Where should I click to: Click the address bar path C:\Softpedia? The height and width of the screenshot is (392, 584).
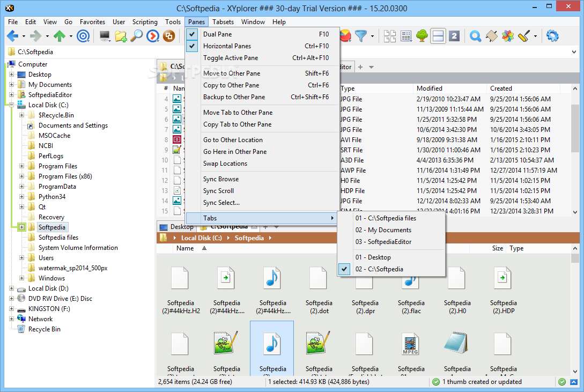[35, 51]
